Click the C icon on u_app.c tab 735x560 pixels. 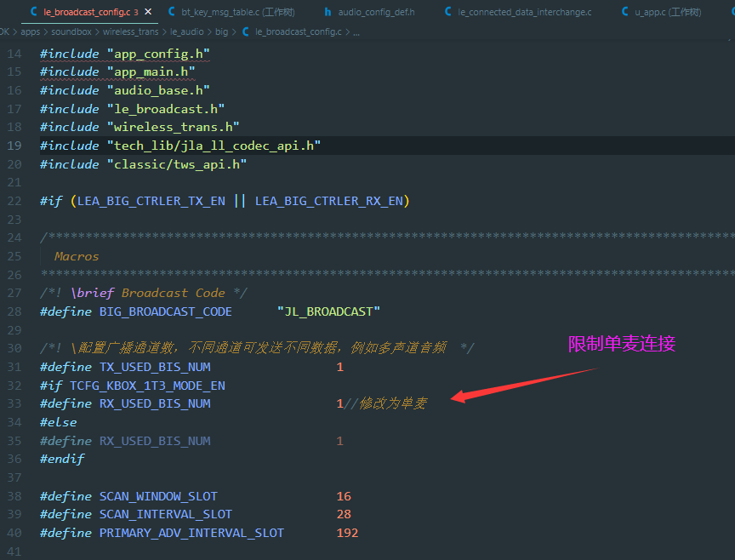(x=625, y=12)
